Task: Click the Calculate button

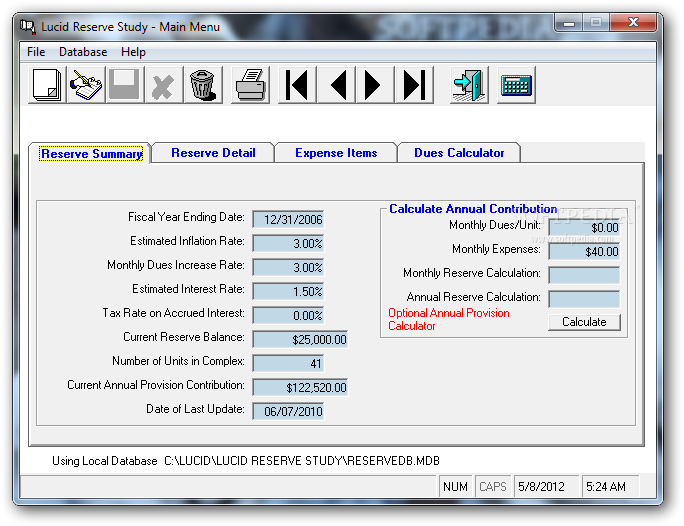Action: point(584,322)
